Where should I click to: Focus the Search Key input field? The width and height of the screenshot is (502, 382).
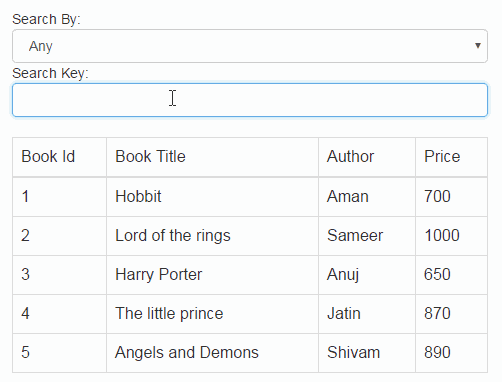coord(250,100)
